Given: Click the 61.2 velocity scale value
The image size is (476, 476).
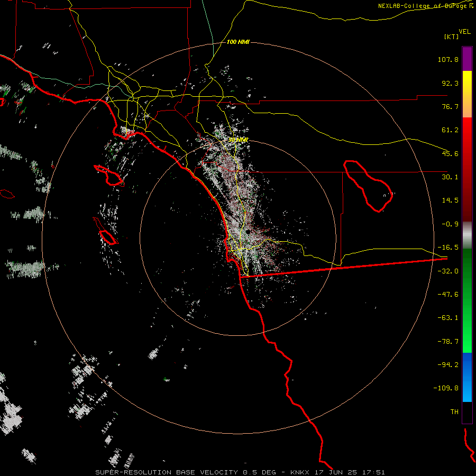Looking at the screenshot, I should [x=450, y=130].
